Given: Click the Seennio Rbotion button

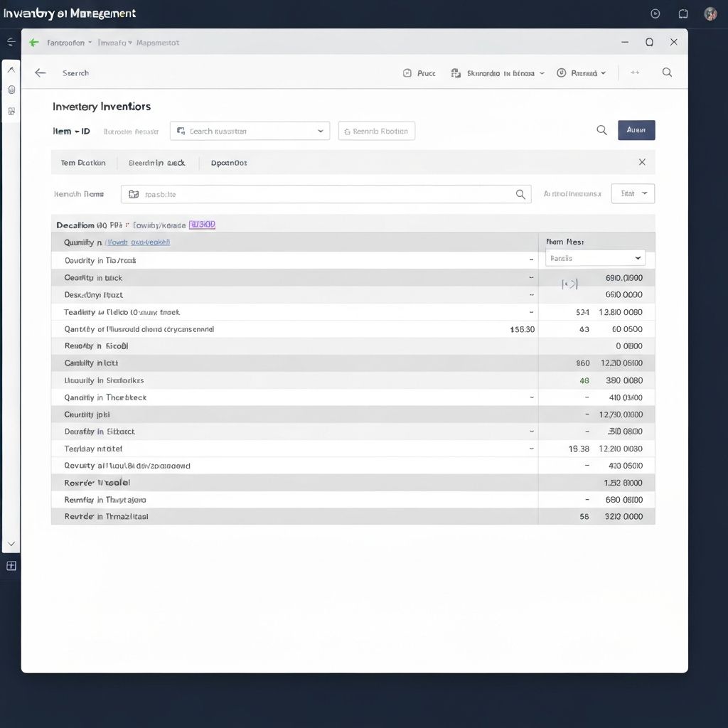Looking at the screenshot, I should coord(377,131).
